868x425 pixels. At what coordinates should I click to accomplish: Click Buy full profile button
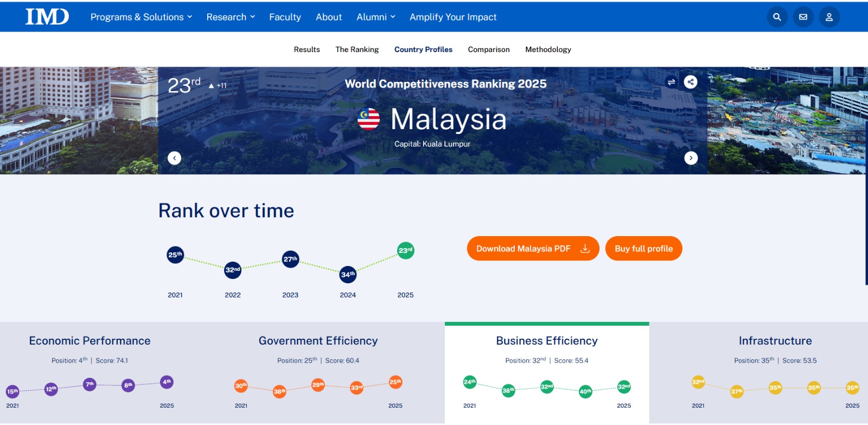click(x=643, y=249)
